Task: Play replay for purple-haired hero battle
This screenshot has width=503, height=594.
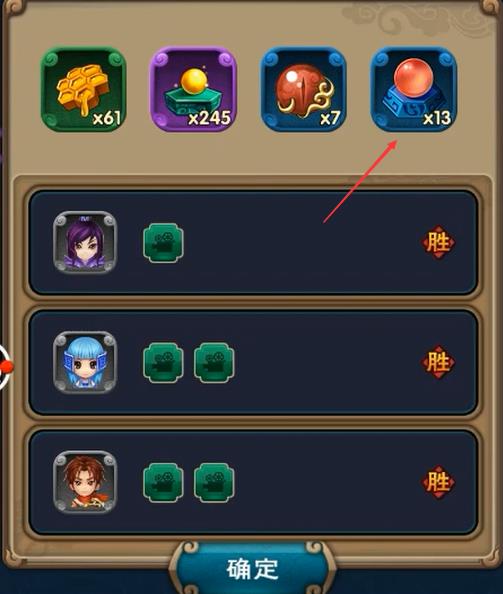Action: [163, 242]
